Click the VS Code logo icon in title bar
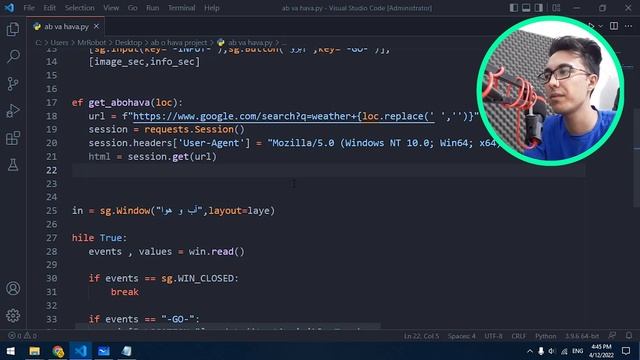Image resolution: width=640 pixels, height=360 pixels. pos(9,8)
